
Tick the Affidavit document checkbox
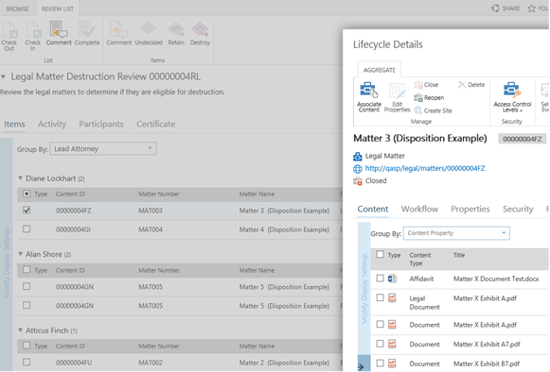click(380, 278)
